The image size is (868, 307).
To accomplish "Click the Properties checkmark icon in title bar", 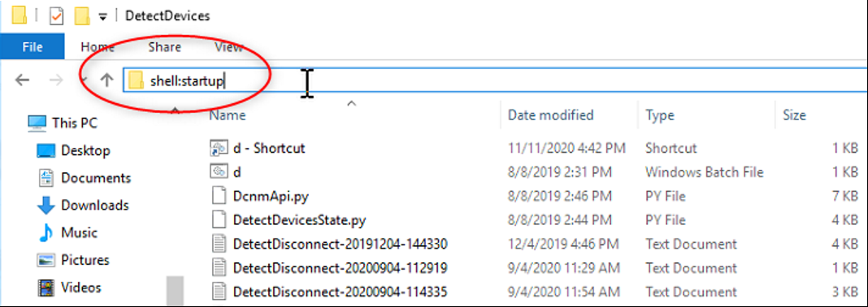I will [x=56, y=15].
